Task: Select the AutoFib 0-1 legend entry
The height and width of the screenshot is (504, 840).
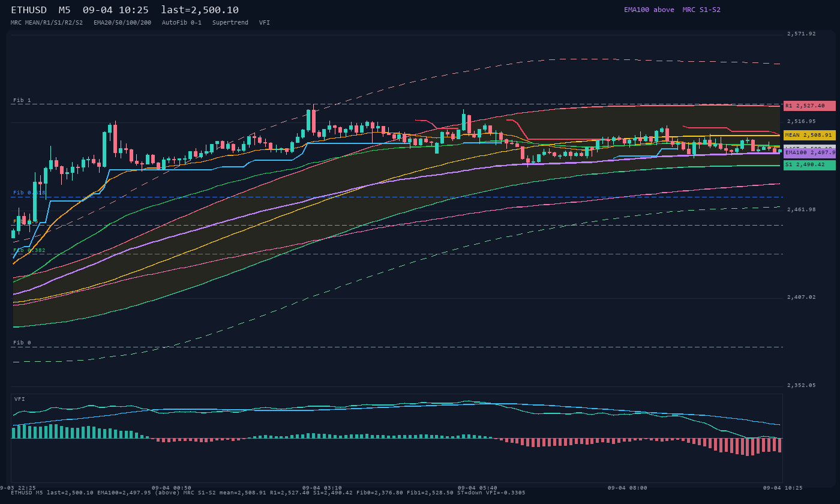Action: click(x=182, y=22)
